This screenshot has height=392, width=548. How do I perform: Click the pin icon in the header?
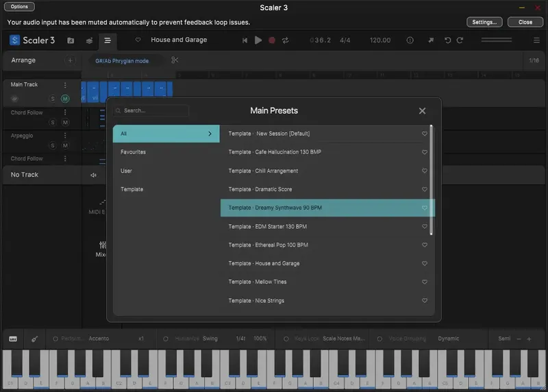tap(431, 40)
